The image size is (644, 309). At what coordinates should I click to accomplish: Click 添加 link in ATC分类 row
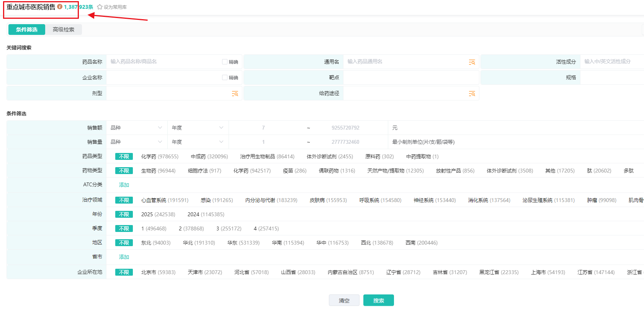[124, 185]
